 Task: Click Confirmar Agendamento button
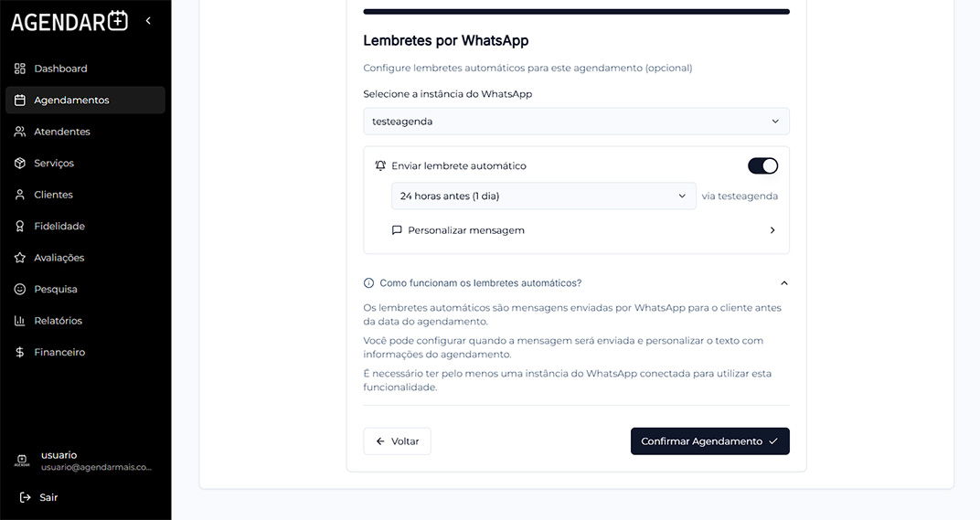710,441
